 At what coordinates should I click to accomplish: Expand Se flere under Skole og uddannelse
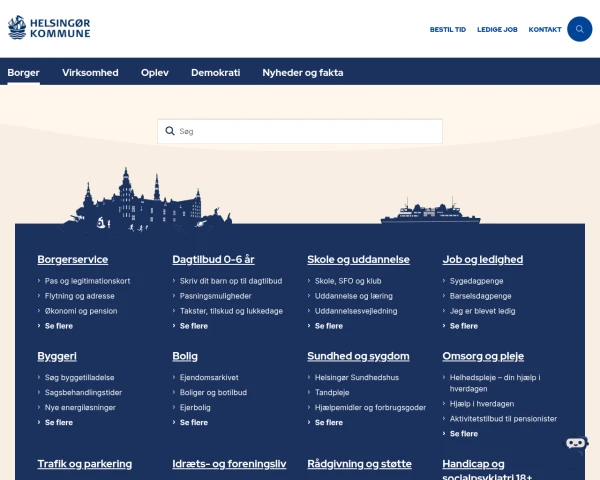(329, 326)
